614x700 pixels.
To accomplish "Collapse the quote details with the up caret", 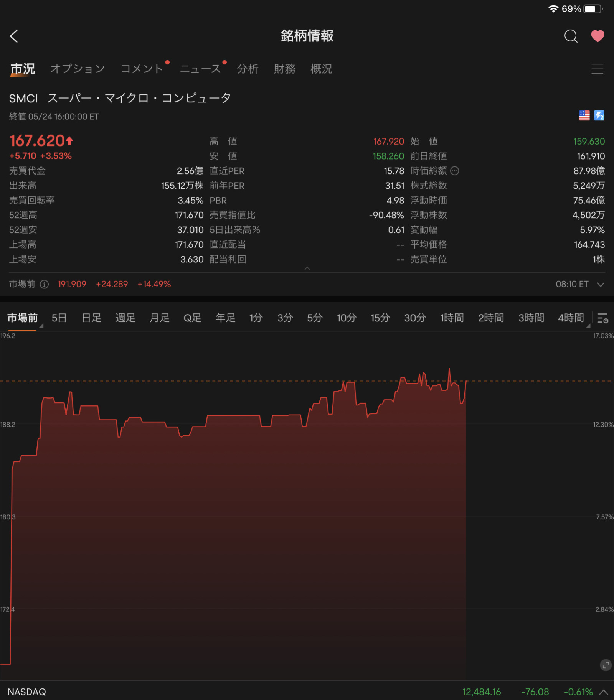I will [307, 268].
